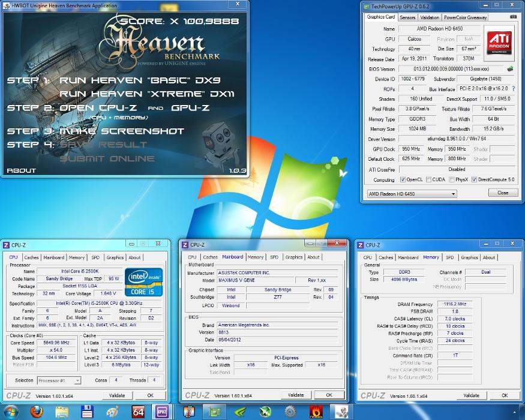
Task: Open the PowerColor Giveaway tab
Action: tap(465, 17)
